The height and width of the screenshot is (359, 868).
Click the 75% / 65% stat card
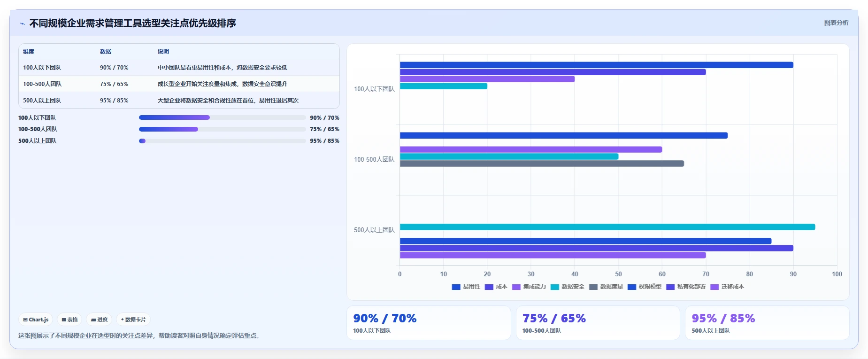598,323
